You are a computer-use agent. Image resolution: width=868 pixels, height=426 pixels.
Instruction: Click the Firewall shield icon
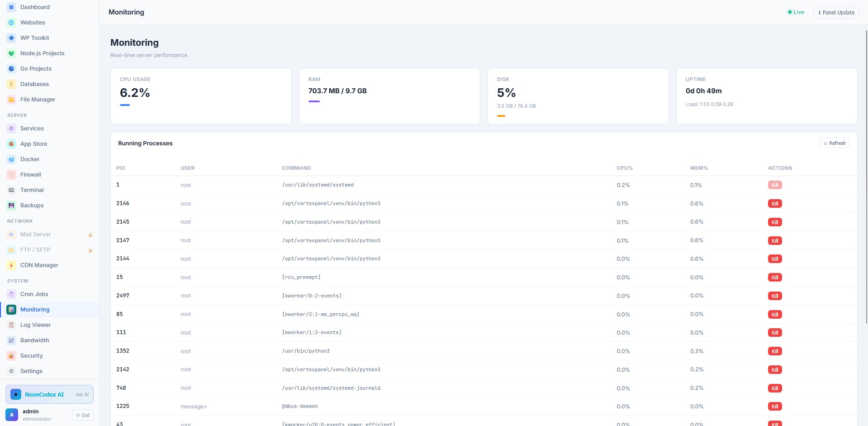tap(11, 175)
